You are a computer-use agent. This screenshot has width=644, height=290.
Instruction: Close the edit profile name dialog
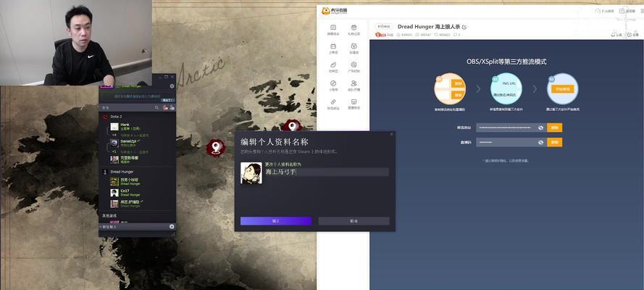pos(391,134)
